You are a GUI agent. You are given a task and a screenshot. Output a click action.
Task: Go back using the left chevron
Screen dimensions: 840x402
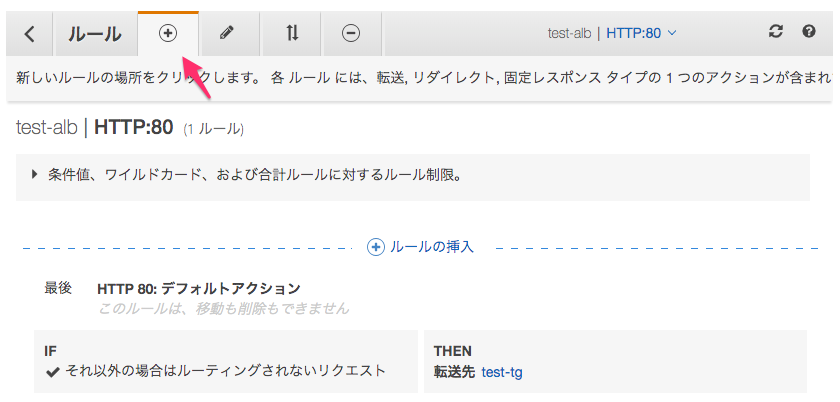point(29,34)
